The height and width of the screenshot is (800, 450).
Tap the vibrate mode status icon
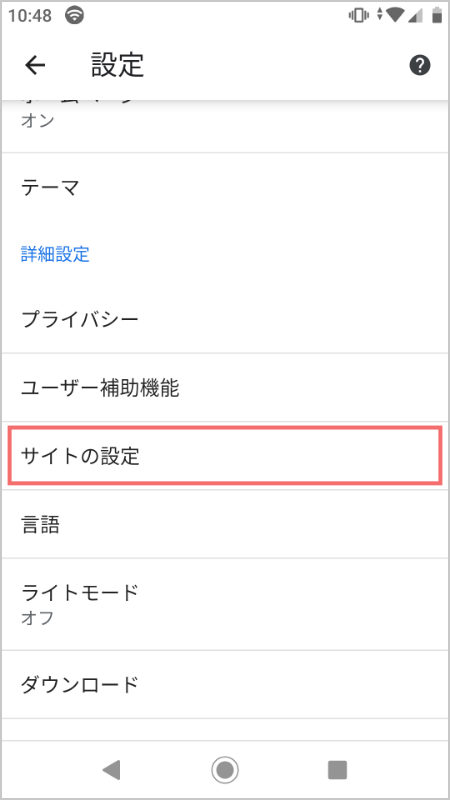[359, 16]
